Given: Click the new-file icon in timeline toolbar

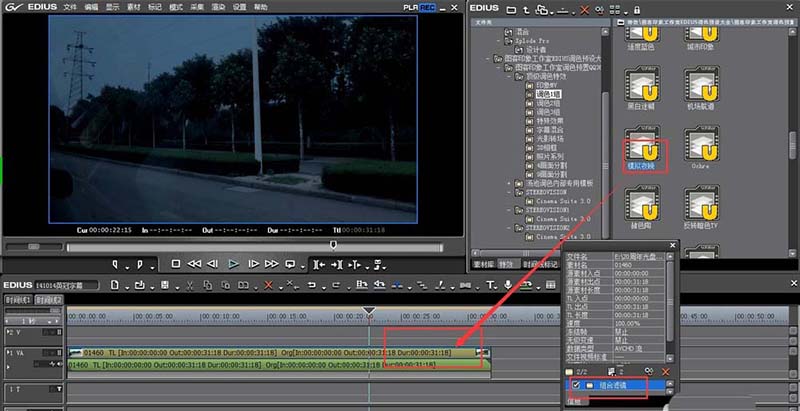Looking at the screenshot, I should (116, 286).
